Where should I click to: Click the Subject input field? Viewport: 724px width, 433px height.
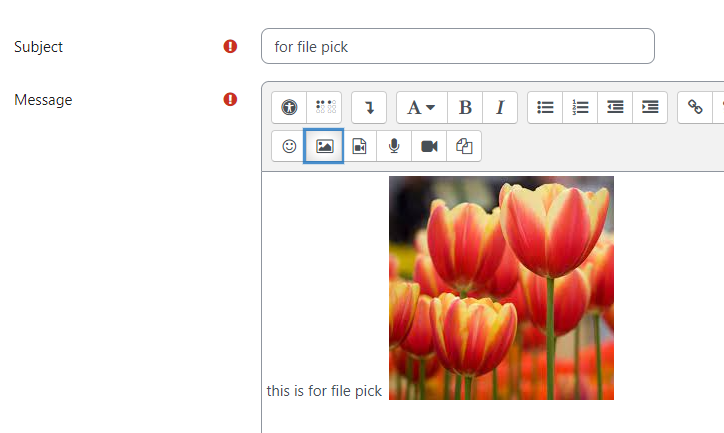(x=458, y=46)
